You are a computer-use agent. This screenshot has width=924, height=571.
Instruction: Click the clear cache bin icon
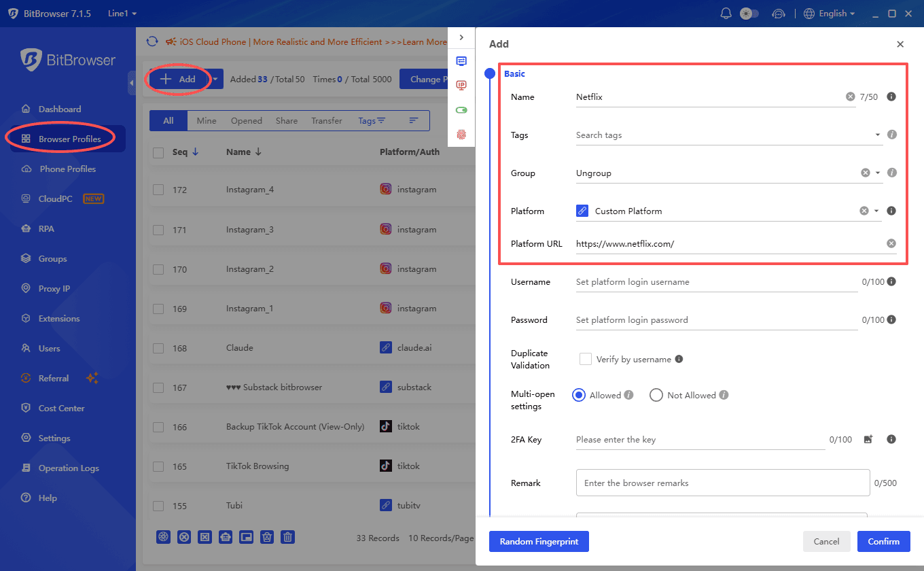pos(267,537)
